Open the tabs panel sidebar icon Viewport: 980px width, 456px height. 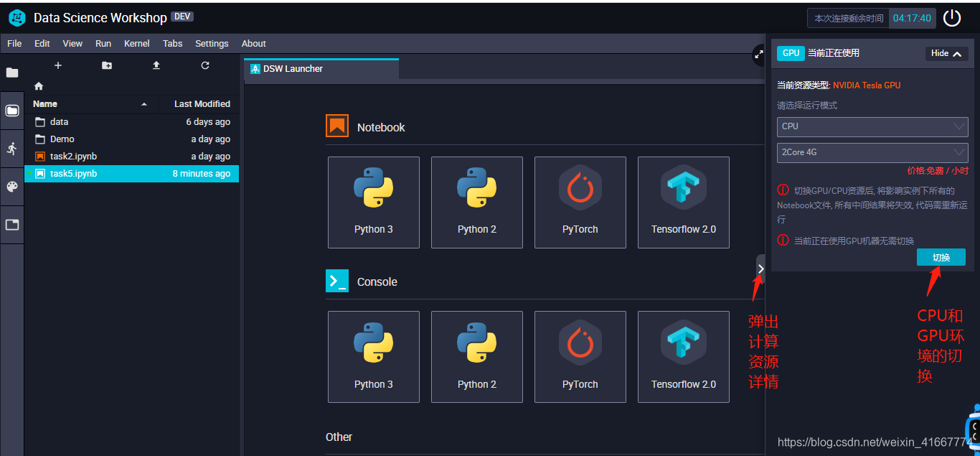pyautogui.click(x=12, y=225)
